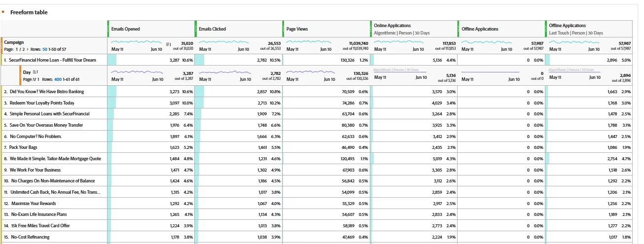The height and width of the screenshot is (244, 644).
Task: Select row Redeem Your Loyalty Points Today
Action: pos(55,103)
